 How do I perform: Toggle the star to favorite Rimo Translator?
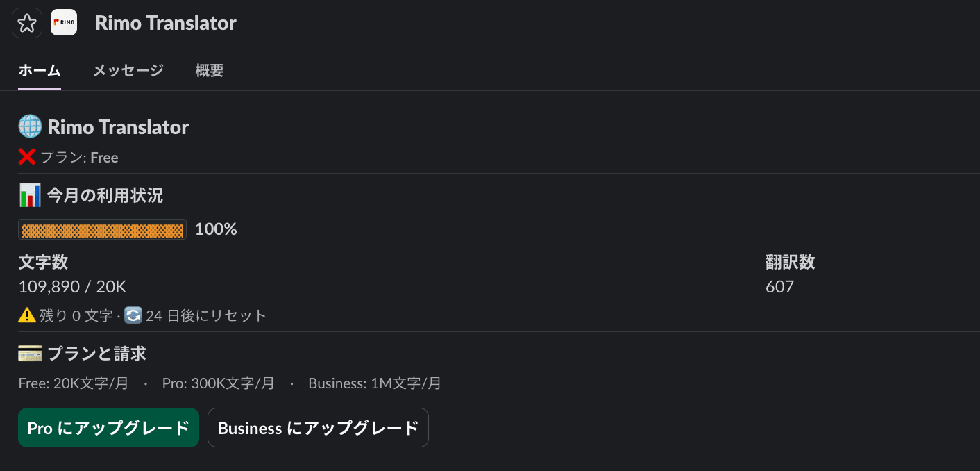tap(26, 23)
